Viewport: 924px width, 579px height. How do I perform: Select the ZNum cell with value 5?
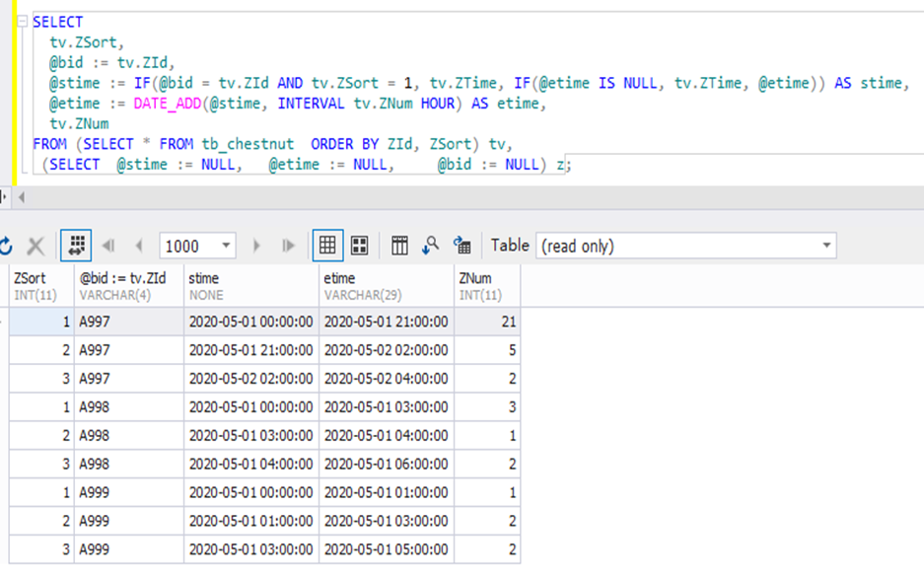[x=487, y=349]
